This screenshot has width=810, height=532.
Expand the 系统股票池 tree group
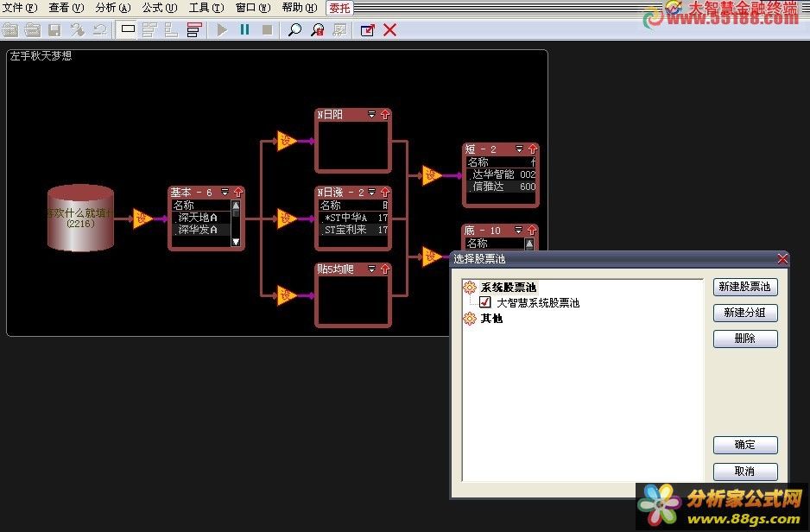(470, 288)
